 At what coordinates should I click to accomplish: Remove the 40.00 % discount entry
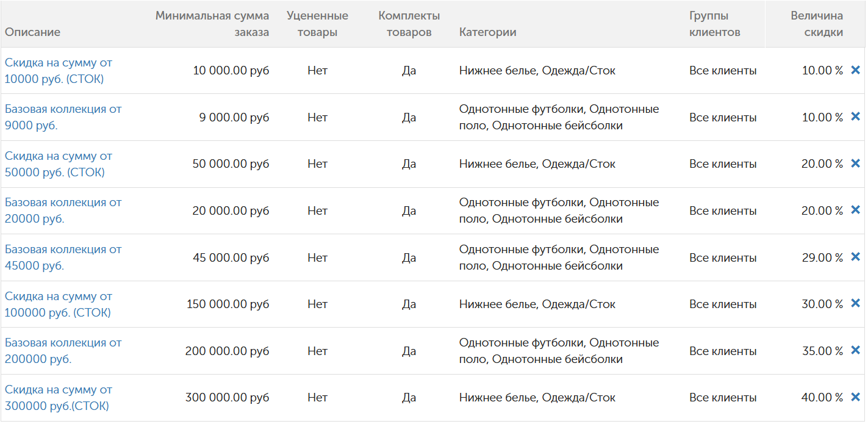[855, 397]
